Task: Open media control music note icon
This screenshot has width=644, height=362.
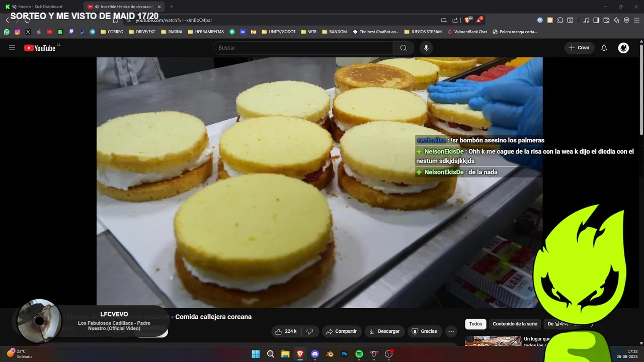Action: click(x=586, y=20)
